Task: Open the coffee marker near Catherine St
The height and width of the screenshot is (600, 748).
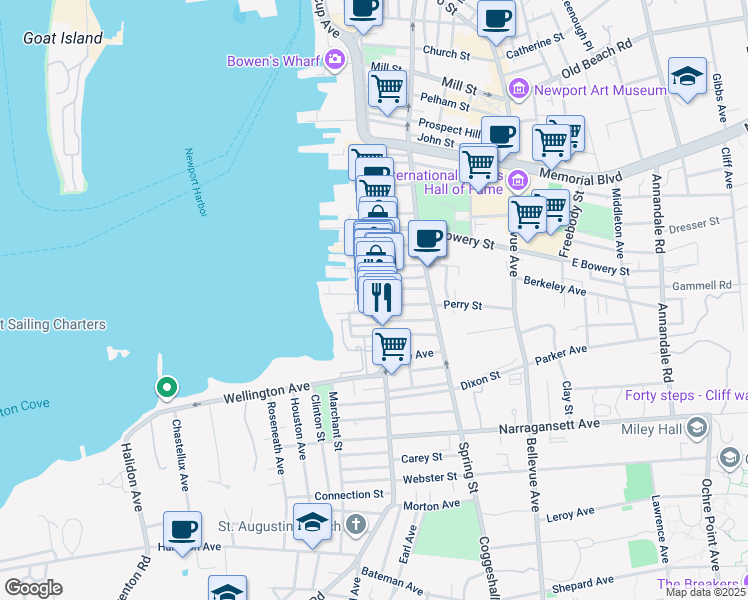Action: (x=495, y=18)
